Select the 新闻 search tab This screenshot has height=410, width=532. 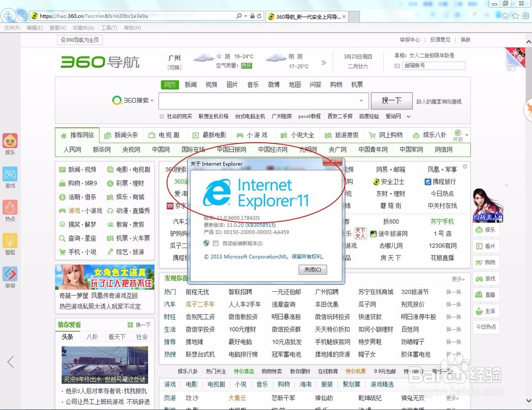190,85
